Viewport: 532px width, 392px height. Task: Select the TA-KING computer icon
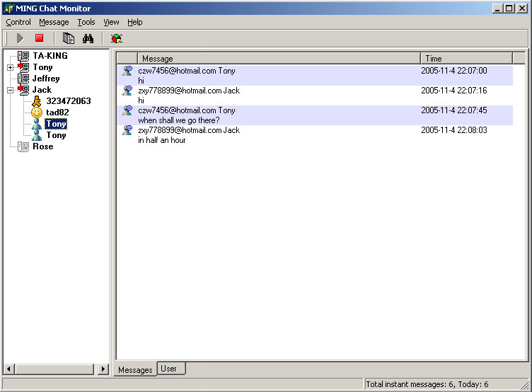pos(23,56)
